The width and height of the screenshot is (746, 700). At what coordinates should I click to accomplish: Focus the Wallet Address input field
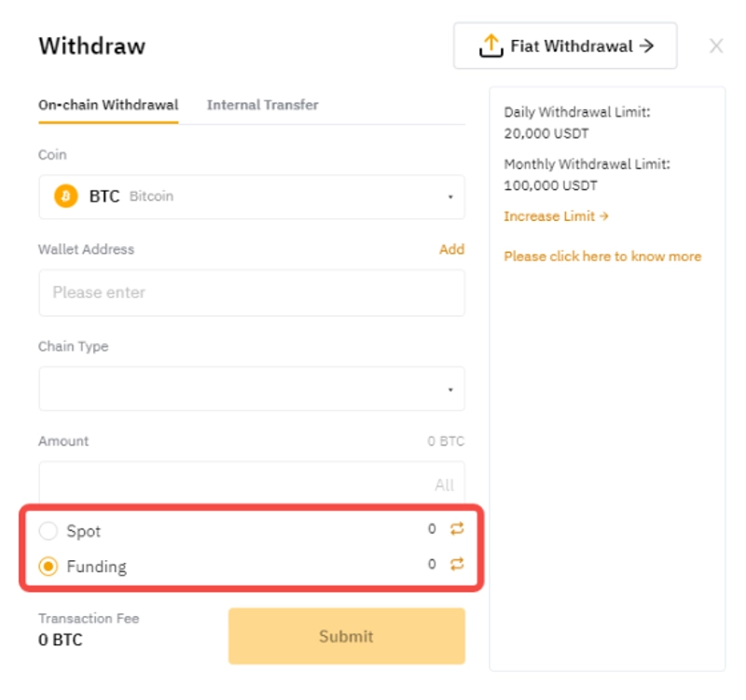click(251, 293)
